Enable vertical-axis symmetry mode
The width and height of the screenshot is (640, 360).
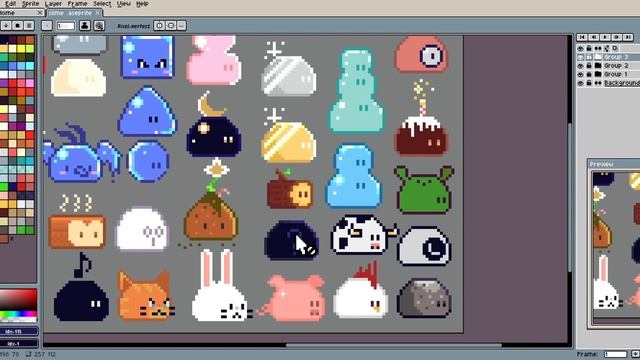pos(159,26)
